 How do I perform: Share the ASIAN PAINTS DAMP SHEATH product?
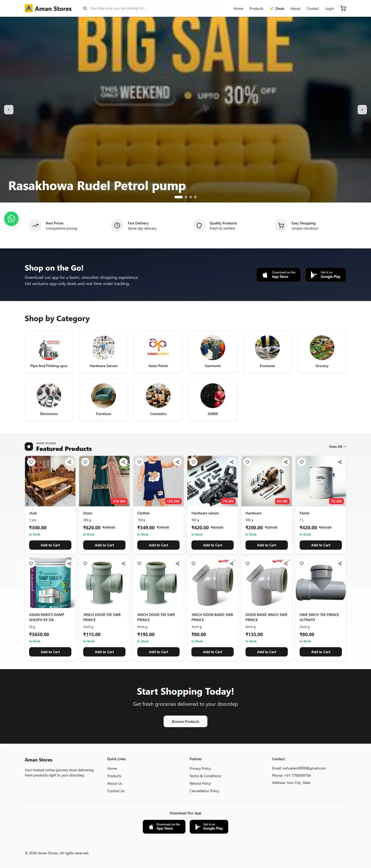(x=69, y=564)
